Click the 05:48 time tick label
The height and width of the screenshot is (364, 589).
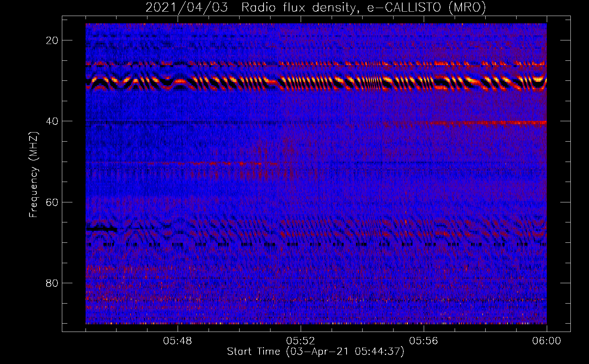point(178,341)
